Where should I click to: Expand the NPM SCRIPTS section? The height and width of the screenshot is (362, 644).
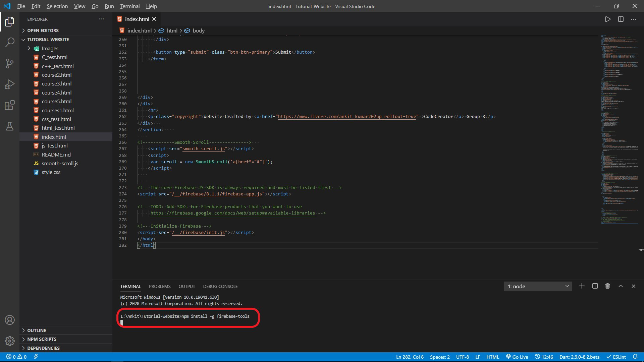(x=42, y=339)
